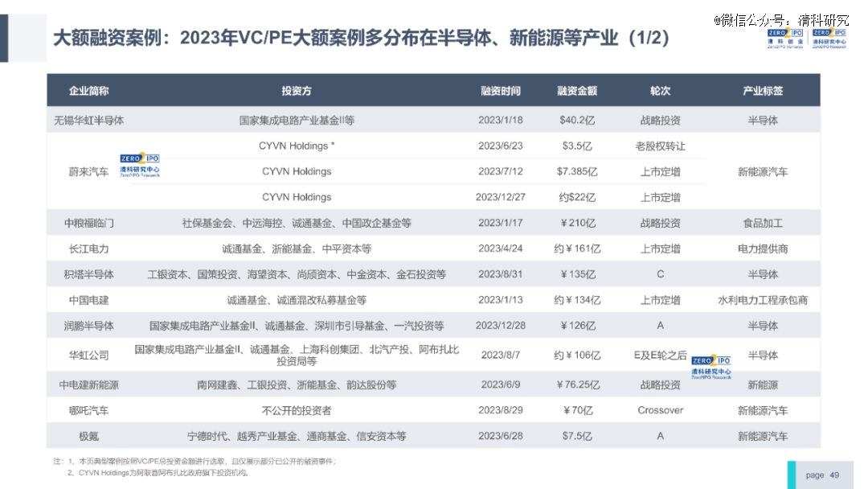Click the amount ¥76.25亿
Image resolution: width=868 pixels, height=489 pixels.
[577, 385]
